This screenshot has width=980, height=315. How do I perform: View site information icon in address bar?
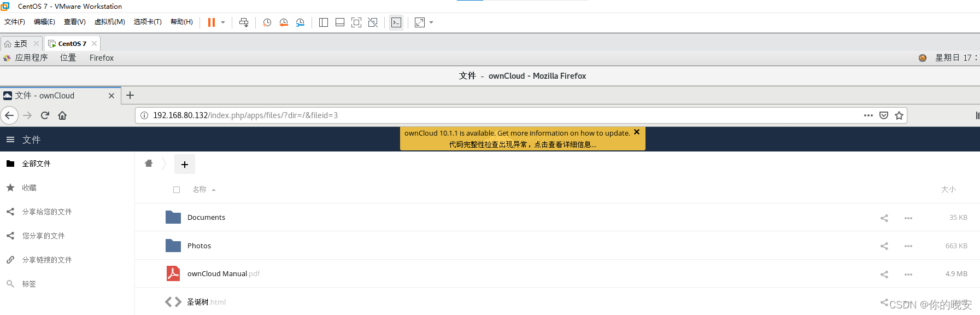pos(144,115)
